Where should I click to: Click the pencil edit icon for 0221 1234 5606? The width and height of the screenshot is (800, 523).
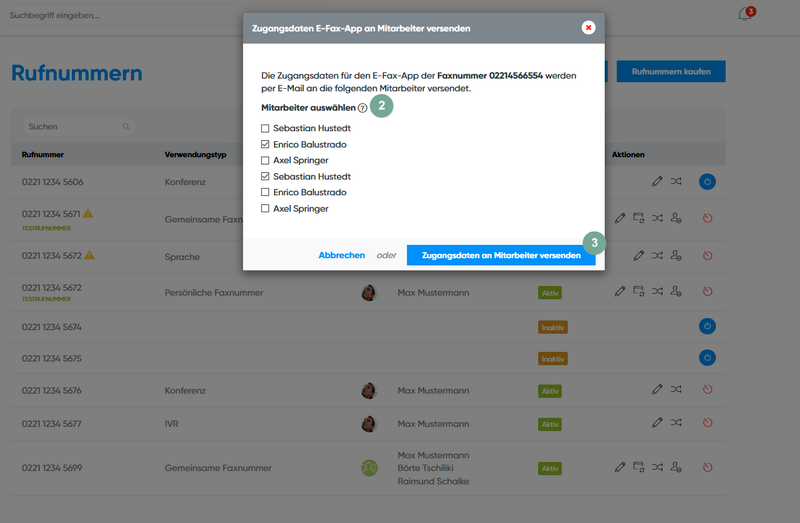click(x=656, y=181)
